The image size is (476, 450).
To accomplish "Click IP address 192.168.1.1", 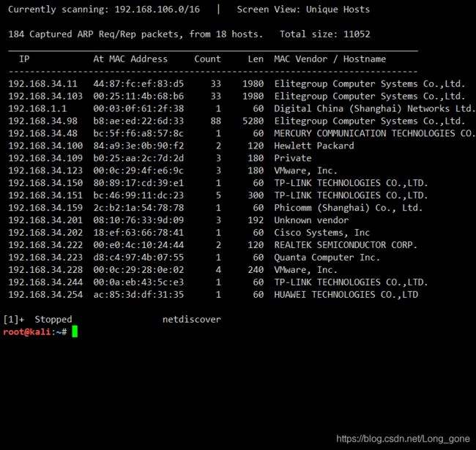I will pyautogui.click(x=37, y=108).
